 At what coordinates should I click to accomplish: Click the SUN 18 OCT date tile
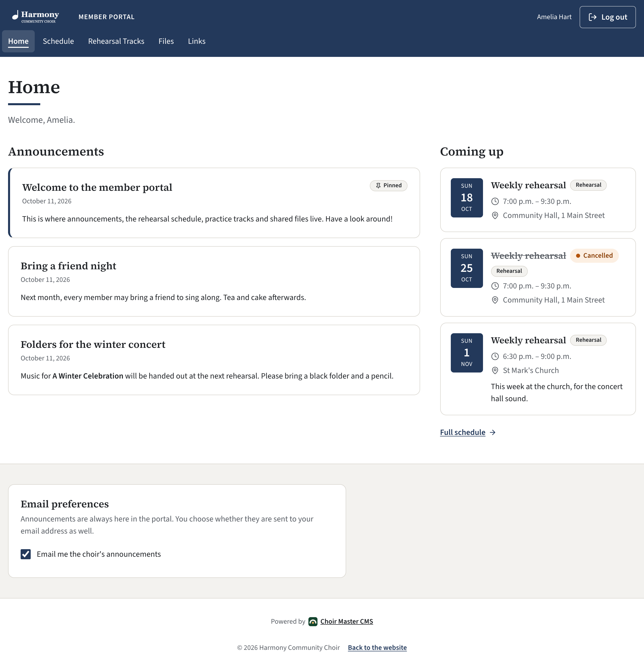pos(467,198)
